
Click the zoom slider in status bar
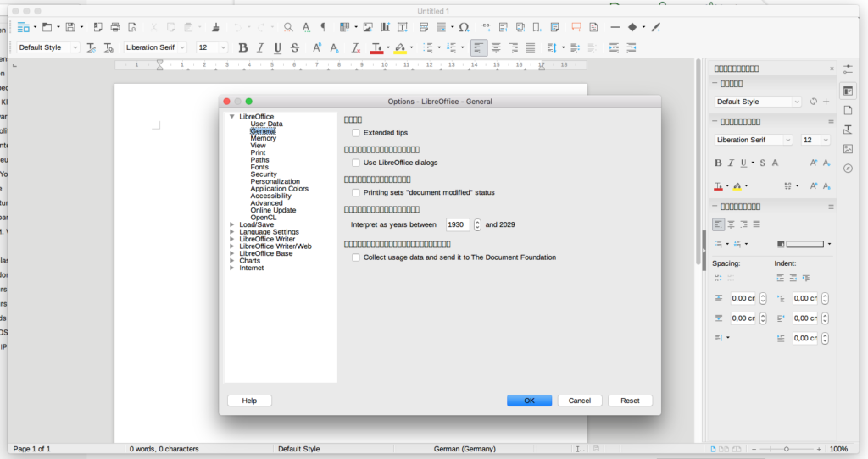[x=787, y=449]
